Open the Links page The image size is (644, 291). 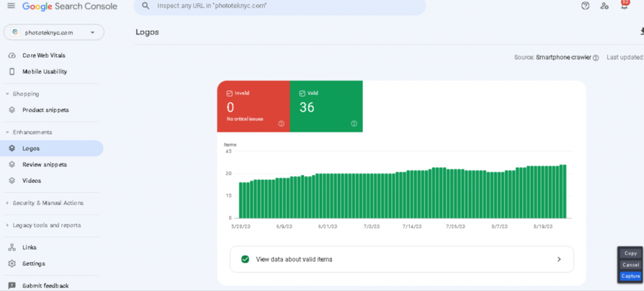[x=30, y=248]
